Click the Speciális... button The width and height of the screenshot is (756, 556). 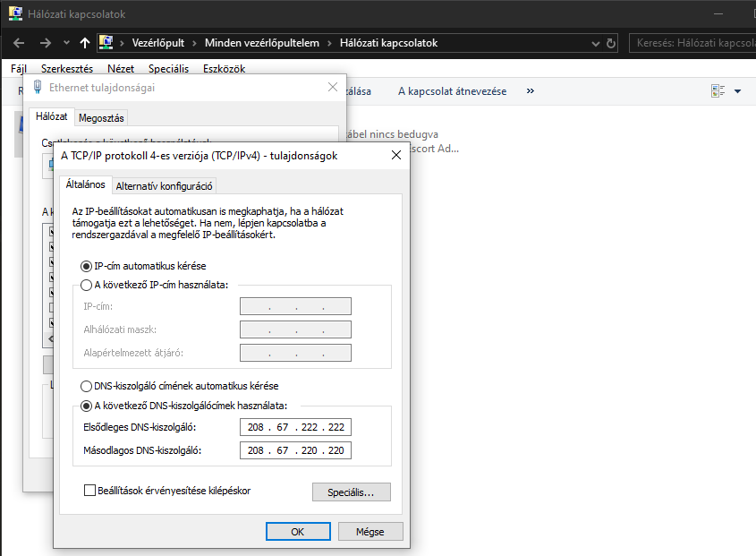[351, 492]
